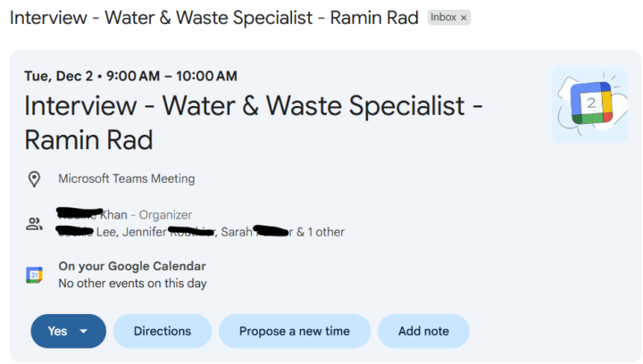Remove the Inbox label with its x

pos(463,18)
